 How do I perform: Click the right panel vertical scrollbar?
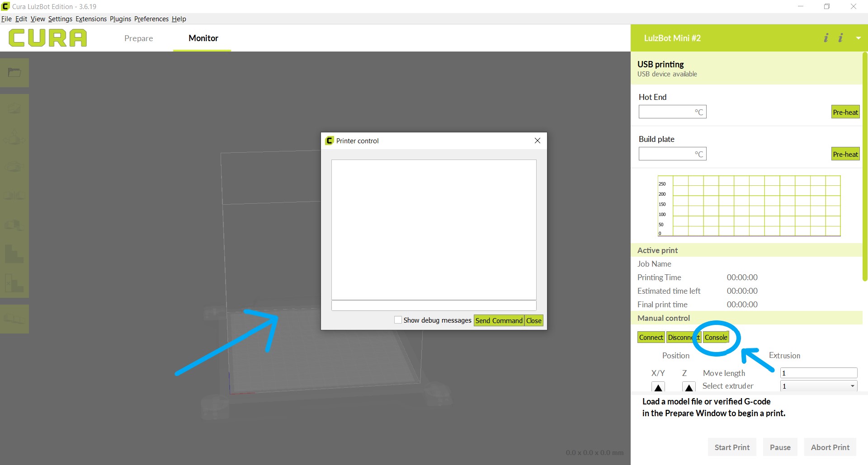864,167
